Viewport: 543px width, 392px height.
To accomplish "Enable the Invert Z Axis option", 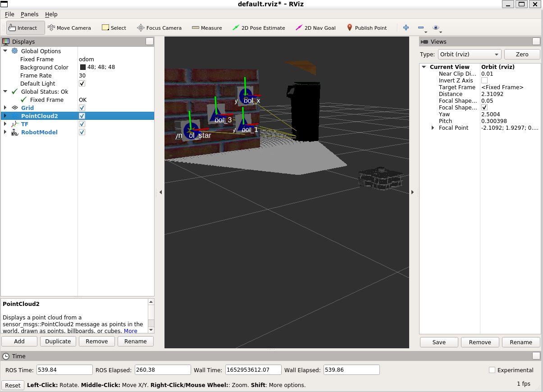I will (x=484, y=80).
